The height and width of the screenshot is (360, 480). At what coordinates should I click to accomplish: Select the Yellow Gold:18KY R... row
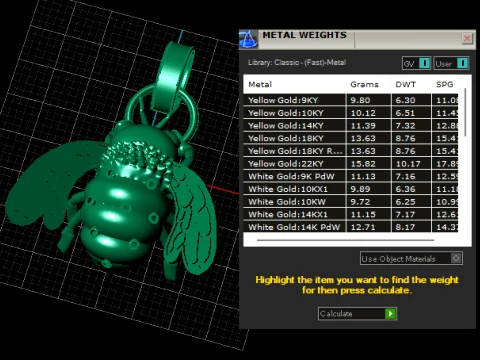coord(351,151)
